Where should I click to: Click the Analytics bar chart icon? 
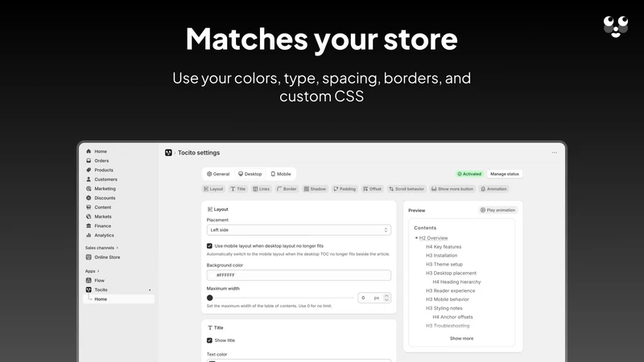point(89,235)
